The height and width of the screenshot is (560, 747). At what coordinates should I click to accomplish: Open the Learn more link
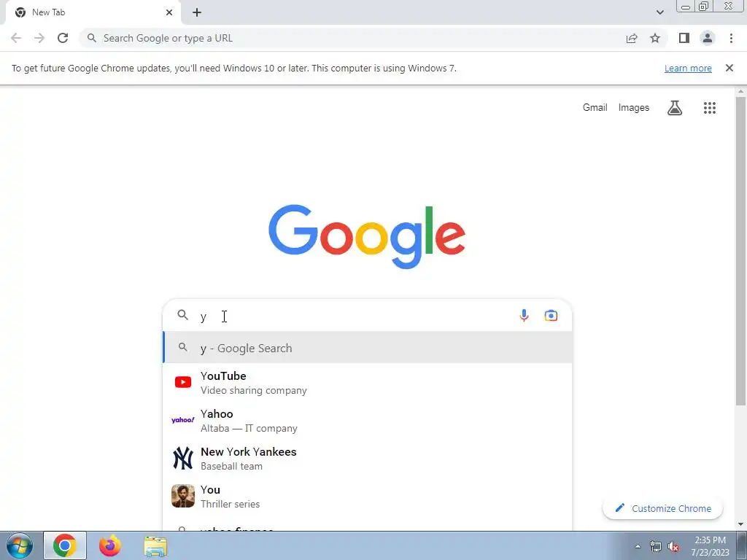pos(688,68)
